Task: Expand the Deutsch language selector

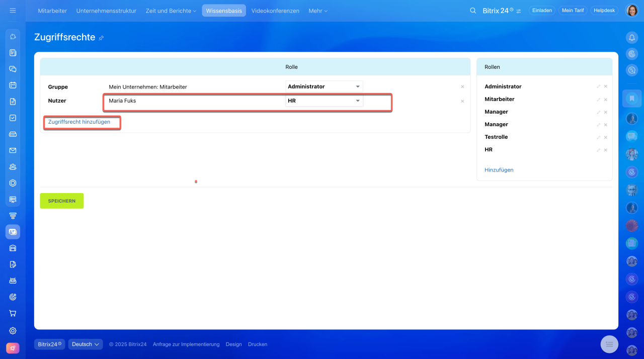Action: pos(86,344)
